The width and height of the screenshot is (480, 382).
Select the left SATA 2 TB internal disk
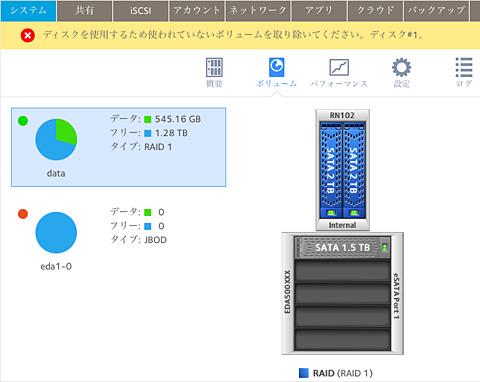(330, 170)
